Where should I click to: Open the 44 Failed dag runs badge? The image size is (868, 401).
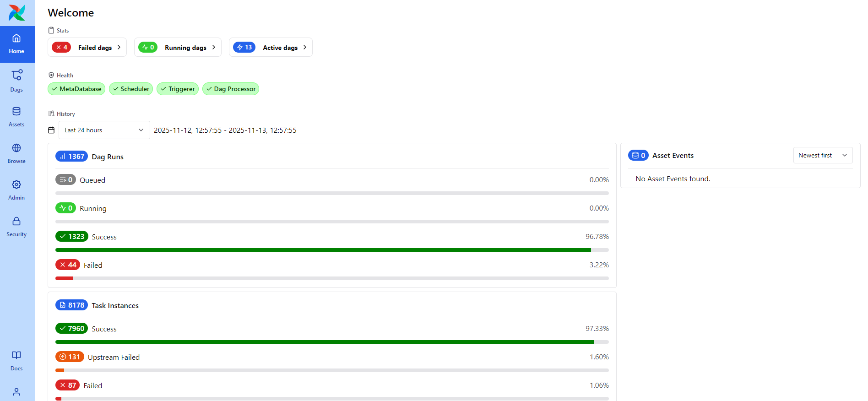point(68,265)
